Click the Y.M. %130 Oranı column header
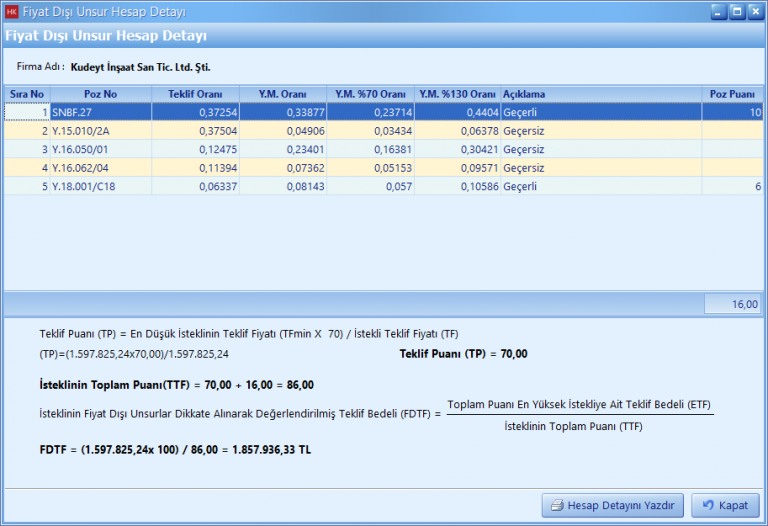The image size is (768, 526). (456, 94)
